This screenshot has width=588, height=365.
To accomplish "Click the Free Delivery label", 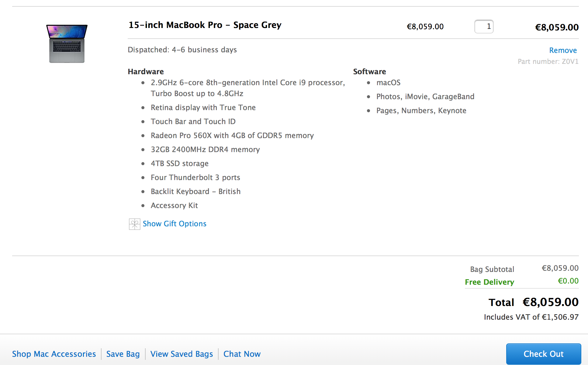I will (489, 282).
